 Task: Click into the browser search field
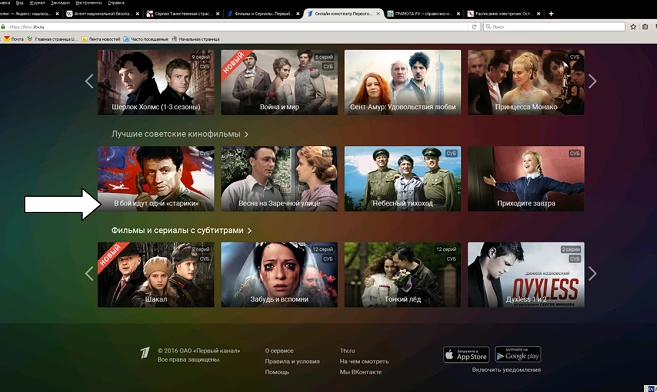554,26
